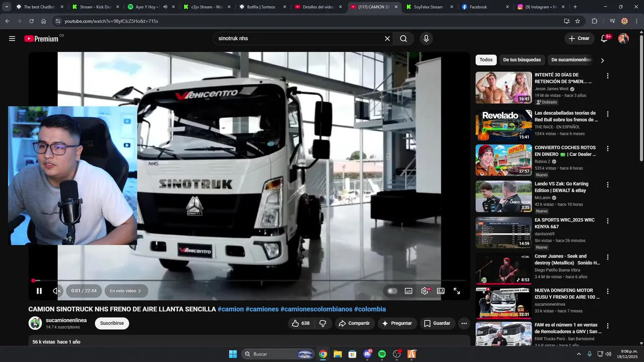The image size is (644, 362).
Task: Reload the page
Action: tap(31, 21)
